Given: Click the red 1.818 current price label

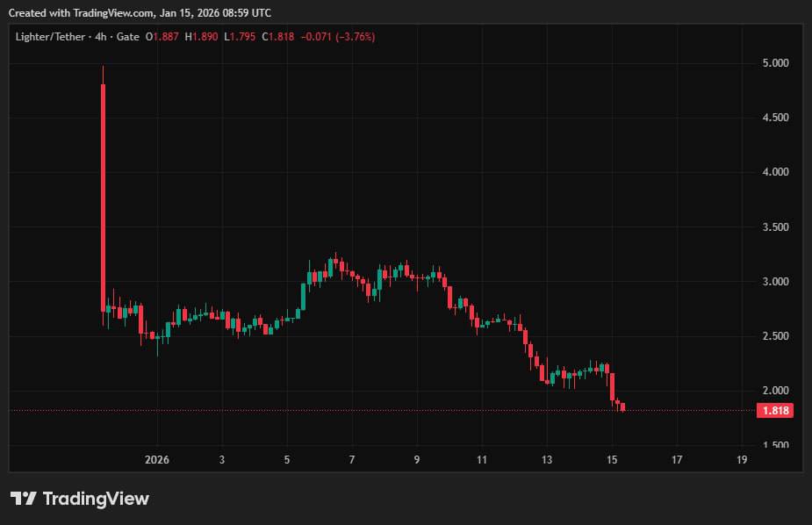Looking at the screenshot, I should [774, 410].
